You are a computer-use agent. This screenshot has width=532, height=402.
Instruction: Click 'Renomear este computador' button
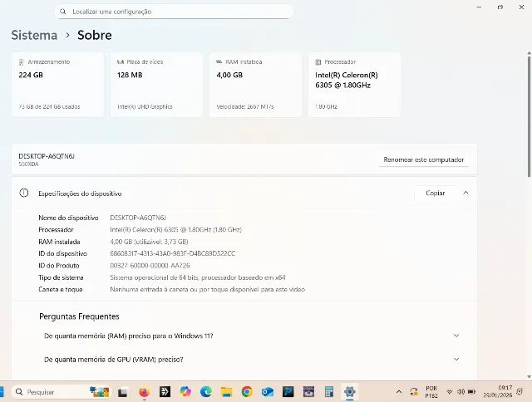click(424, 159)
